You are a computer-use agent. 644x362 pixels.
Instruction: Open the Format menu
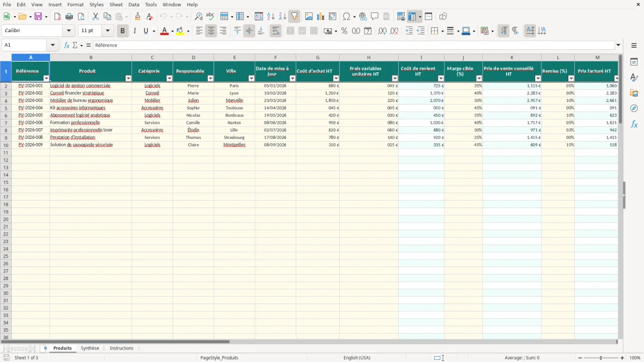click(75, 4)
